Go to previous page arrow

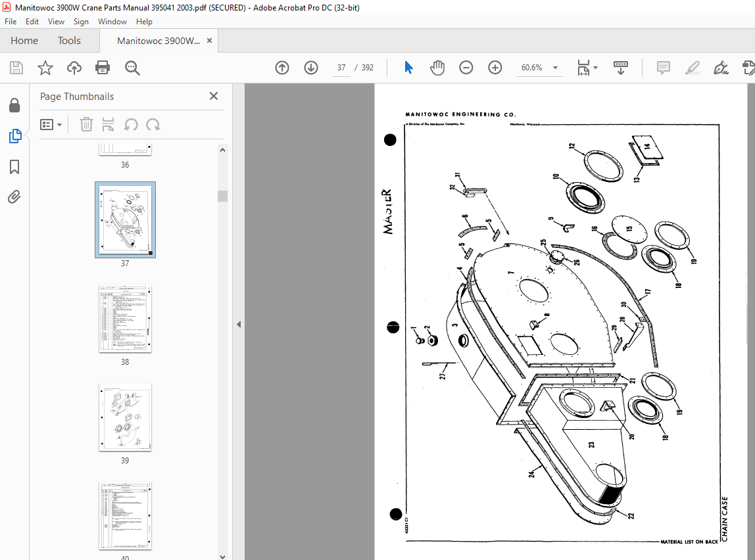pos(282,68)
